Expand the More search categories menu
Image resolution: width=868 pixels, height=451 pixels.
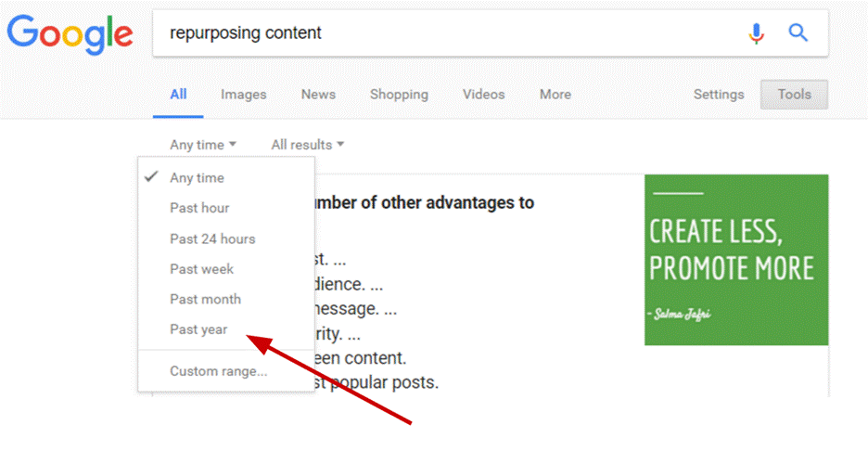tap(555, 95)
